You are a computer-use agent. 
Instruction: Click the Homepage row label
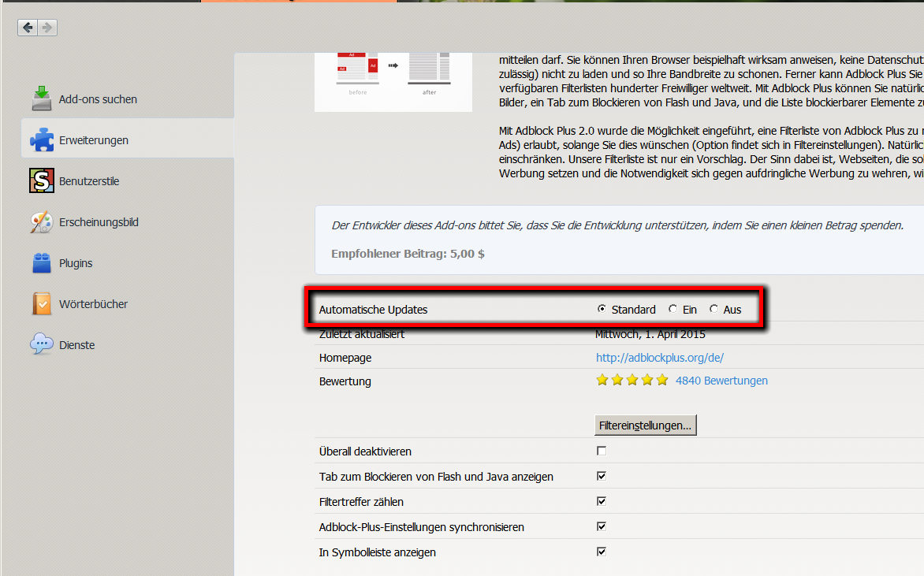[345, 358]
